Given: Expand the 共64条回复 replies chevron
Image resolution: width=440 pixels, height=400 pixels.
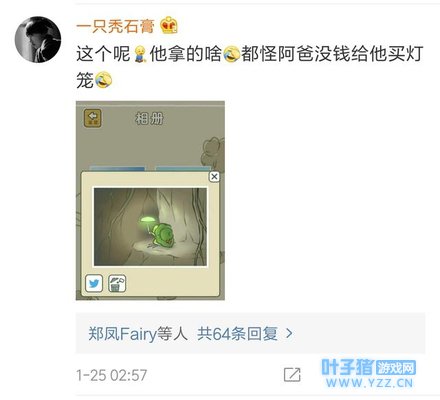Looking at the screenshot, I should click(x=290, y=333).
